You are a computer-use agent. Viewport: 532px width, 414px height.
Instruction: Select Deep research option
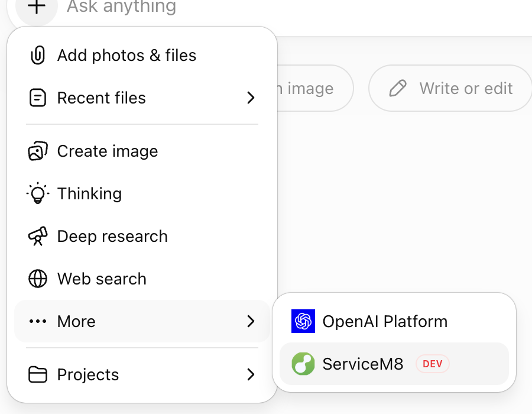(x=142, y=236)
